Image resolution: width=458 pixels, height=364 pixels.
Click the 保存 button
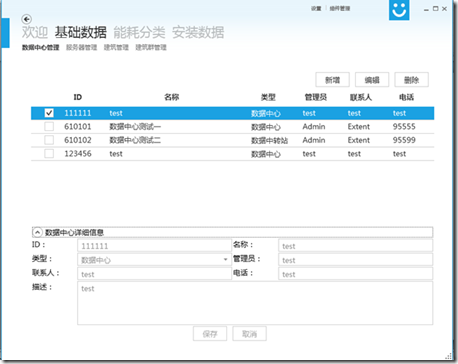point(210,334)
